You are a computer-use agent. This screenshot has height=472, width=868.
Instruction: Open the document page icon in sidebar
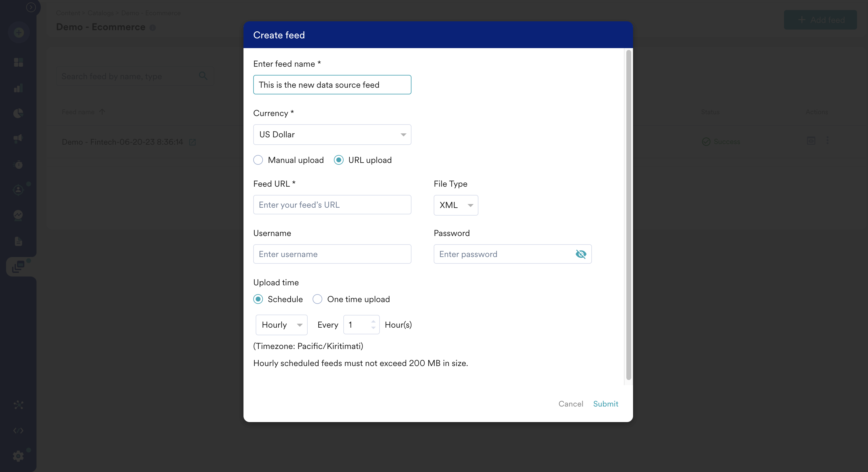19,241
